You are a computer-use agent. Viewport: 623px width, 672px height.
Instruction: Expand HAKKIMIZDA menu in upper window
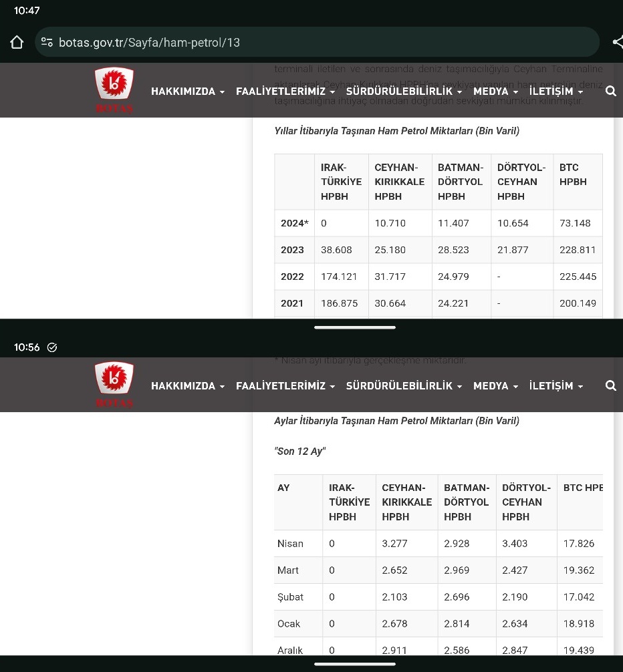(x=187, y=92)
